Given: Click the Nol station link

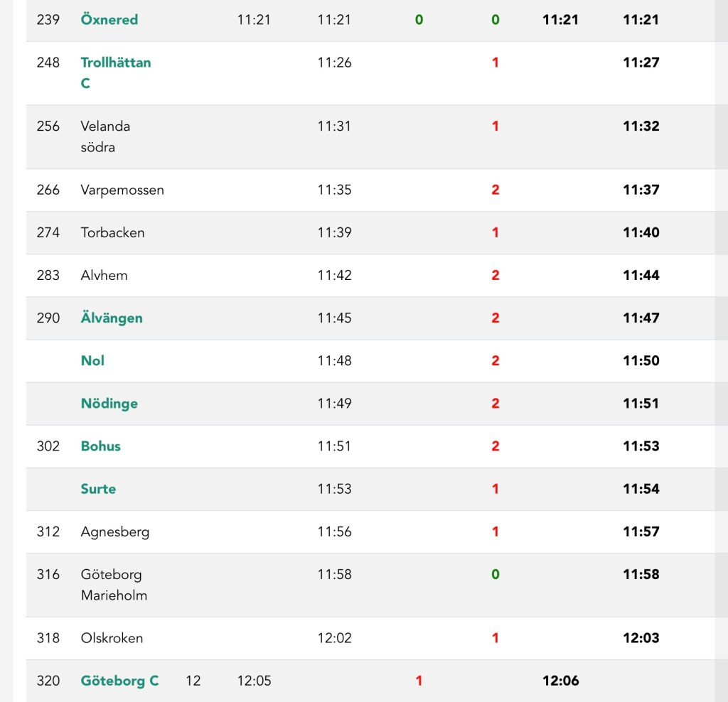Looking at the screenshot, I should [92, 361].
